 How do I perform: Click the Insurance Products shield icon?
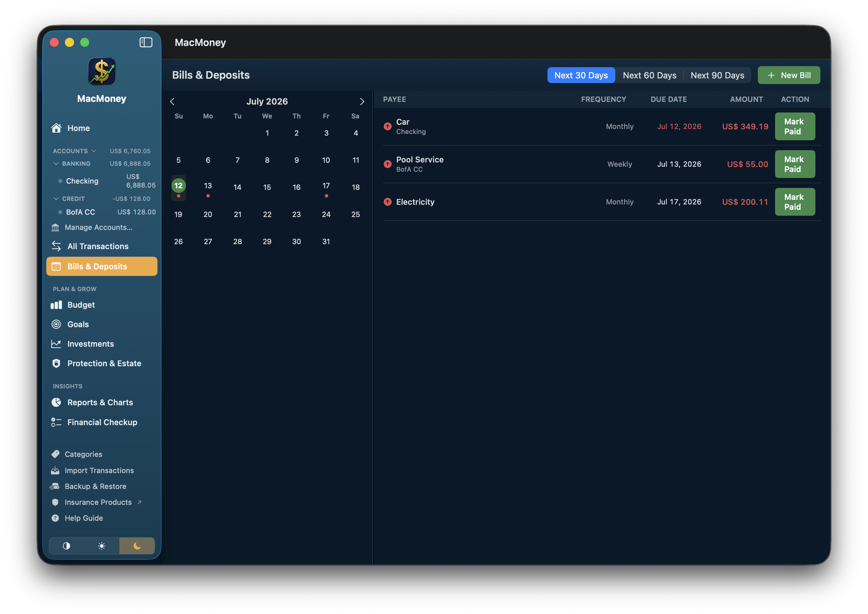click(x=55, y=502)
